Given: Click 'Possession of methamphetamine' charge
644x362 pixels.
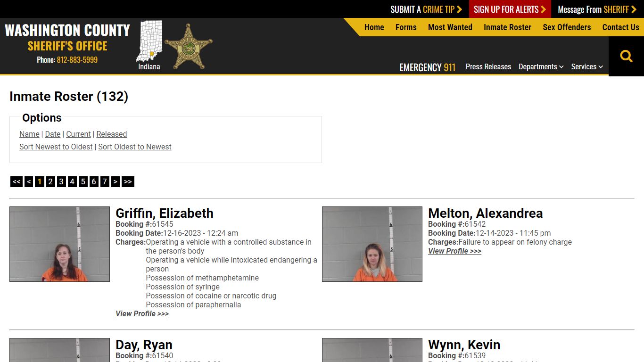Looking at the screenshot, I should pos(202,278).
